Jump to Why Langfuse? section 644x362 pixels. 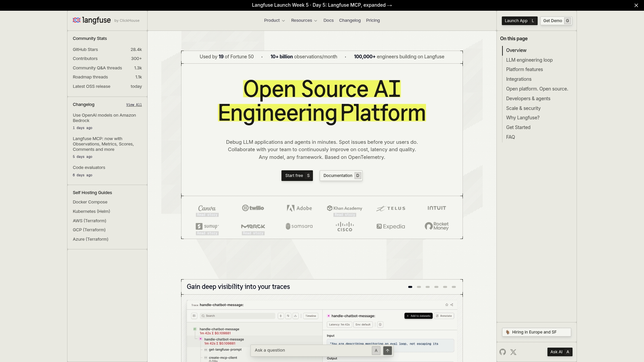click(523, 118)
